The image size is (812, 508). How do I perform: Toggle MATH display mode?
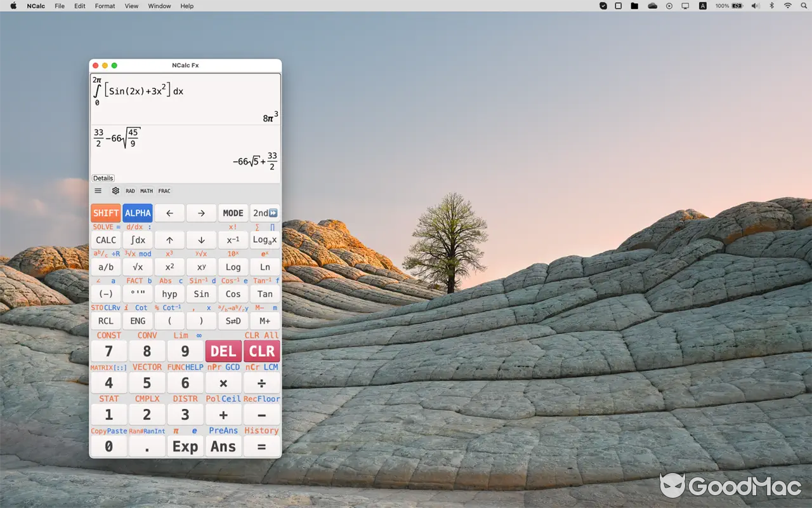(146, 190)
